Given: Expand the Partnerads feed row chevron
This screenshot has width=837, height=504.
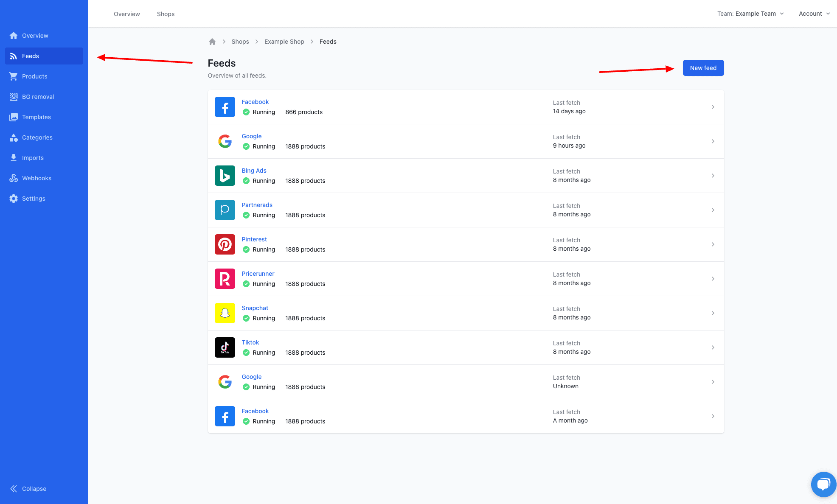Looking at the screenshot, I should pyautogui.click(x=713, y=210).
